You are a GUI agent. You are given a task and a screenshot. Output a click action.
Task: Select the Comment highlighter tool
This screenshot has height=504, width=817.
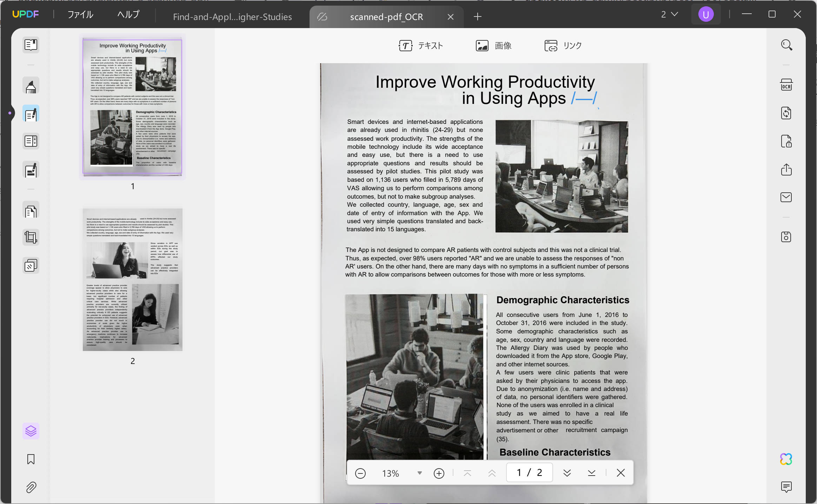[x=31, y=86]
